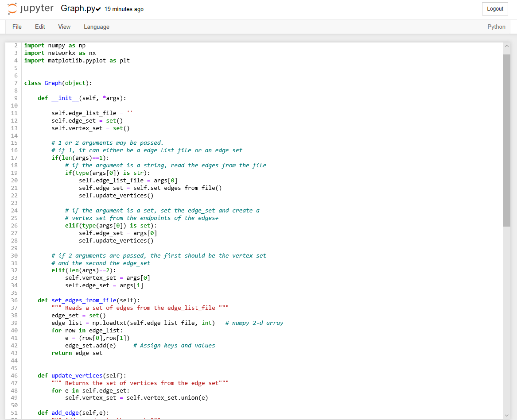The width and height of the screenshot is (517, 420).
Task: Click line number 36 in the gutter
Action: pos(14,301)
